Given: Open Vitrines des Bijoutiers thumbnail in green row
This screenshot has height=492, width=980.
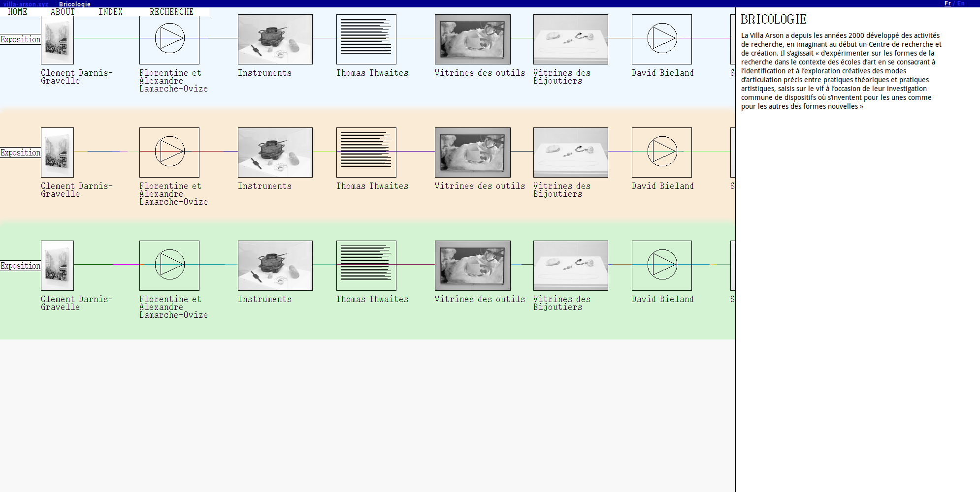Looking at the screenshot, I should (571, 265).
